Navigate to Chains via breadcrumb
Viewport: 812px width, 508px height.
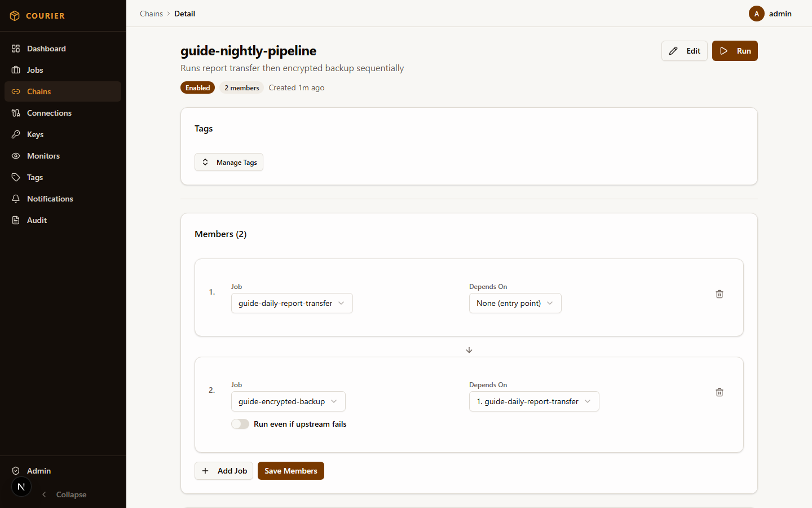click(x=151, y=14)
